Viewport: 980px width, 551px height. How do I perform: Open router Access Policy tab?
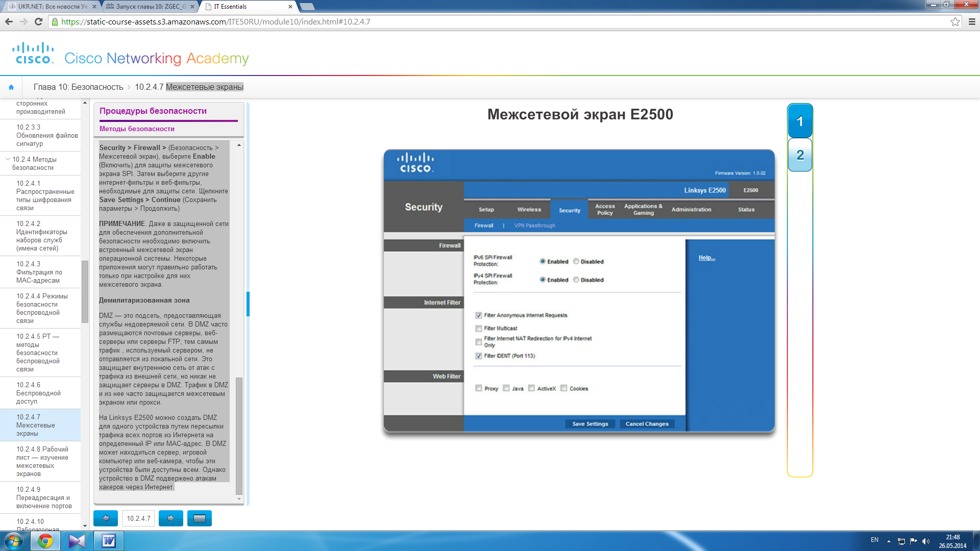605,210
